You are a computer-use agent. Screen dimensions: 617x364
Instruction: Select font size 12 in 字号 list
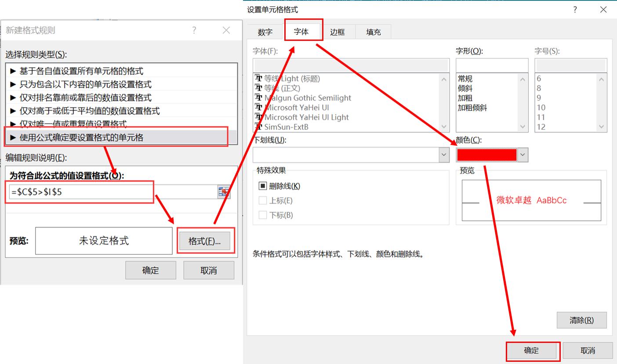pyautogui.click(x=541, y=127)
